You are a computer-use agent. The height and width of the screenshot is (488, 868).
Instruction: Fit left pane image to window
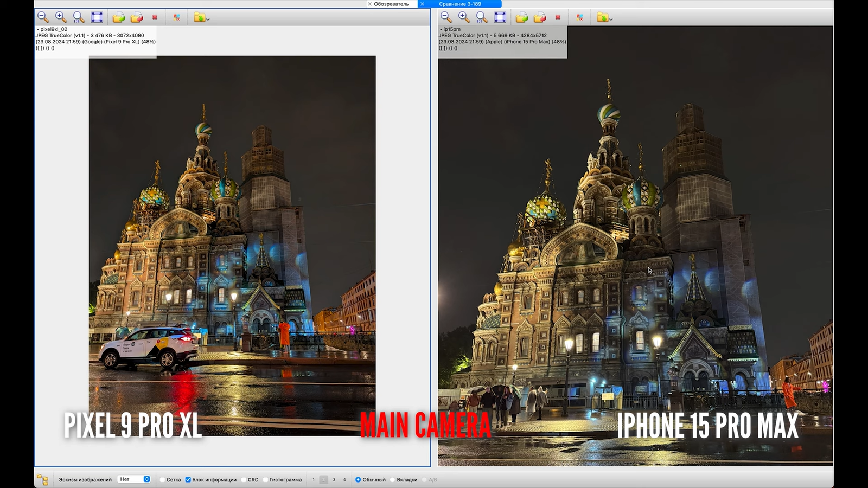pyautogui.click(x=97, y=17)
